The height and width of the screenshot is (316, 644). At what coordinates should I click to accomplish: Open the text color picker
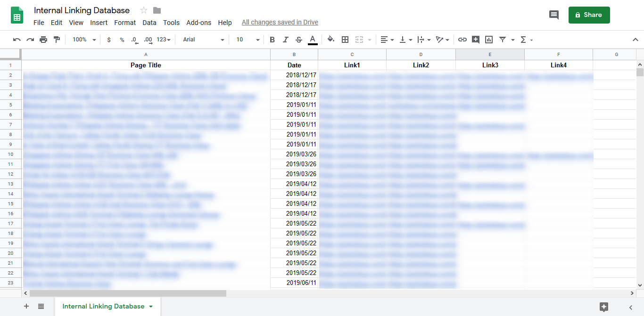[x=312, y=40]
